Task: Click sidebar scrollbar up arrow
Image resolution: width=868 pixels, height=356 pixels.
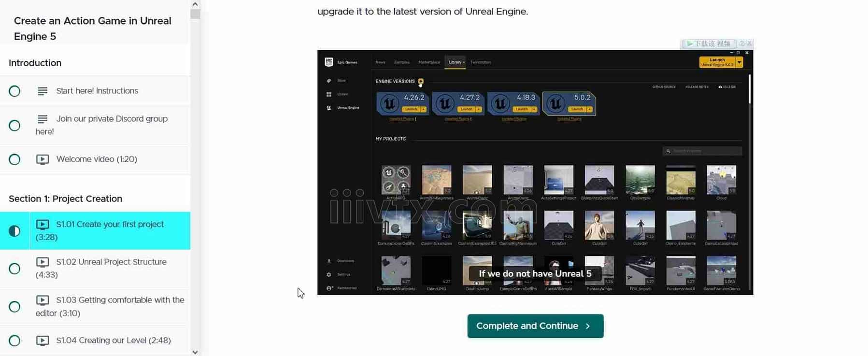Action: pos(195,4)
